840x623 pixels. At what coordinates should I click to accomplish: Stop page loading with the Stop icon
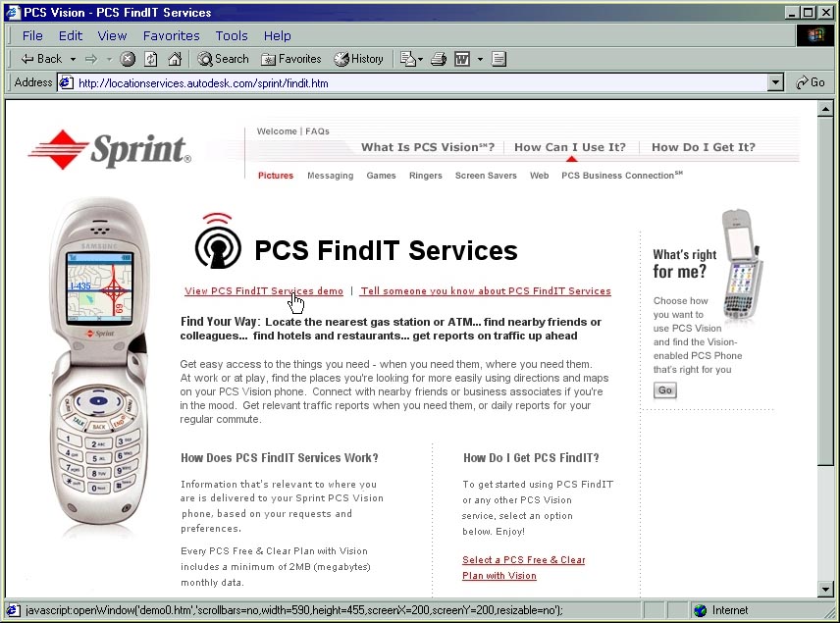(127, 59)
